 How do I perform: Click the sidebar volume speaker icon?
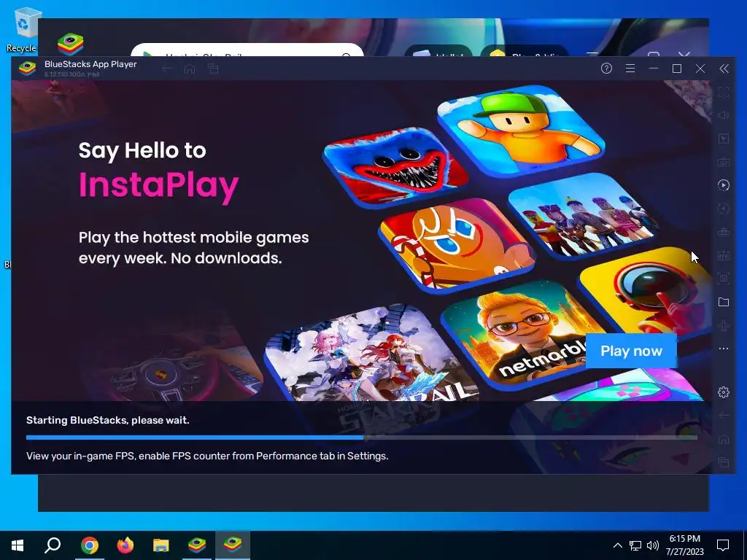tap(723, 115)
